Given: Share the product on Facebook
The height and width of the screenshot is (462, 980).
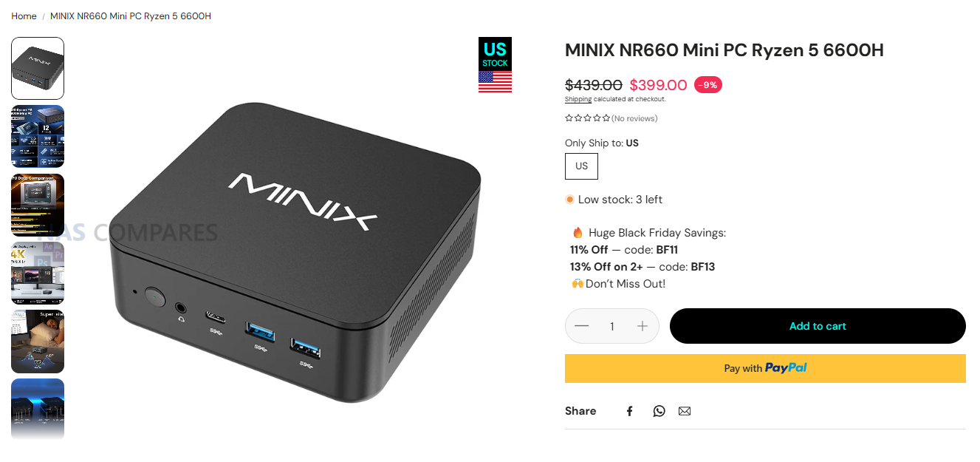Looking at the screenshot, I should 629,411.
